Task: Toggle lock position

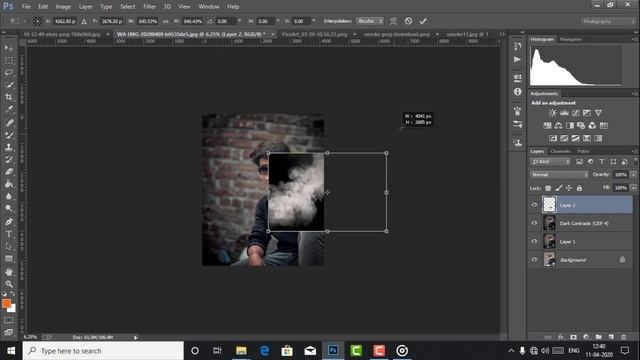Action: 569,188
